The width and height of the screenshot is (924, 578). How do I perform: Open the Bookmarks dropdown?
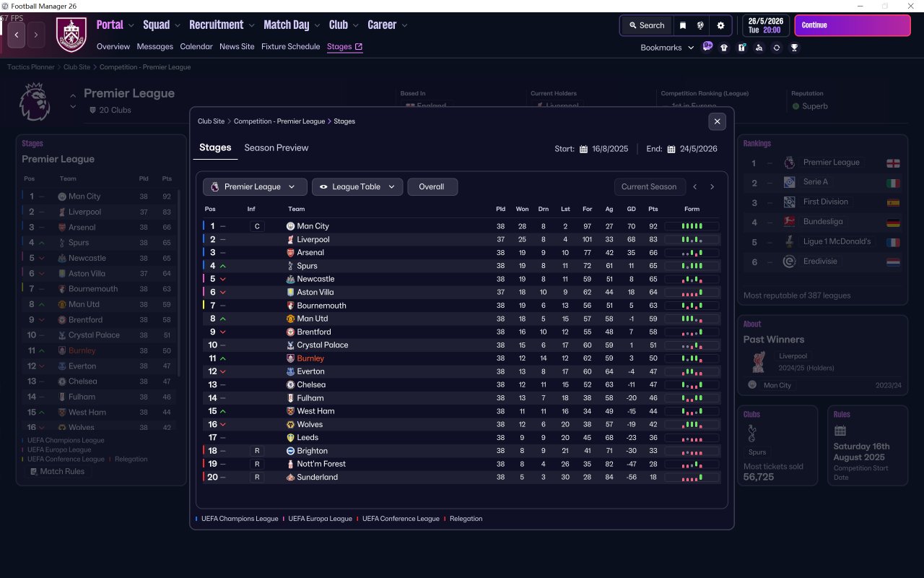pyautogui.click(x=667, y=48)
